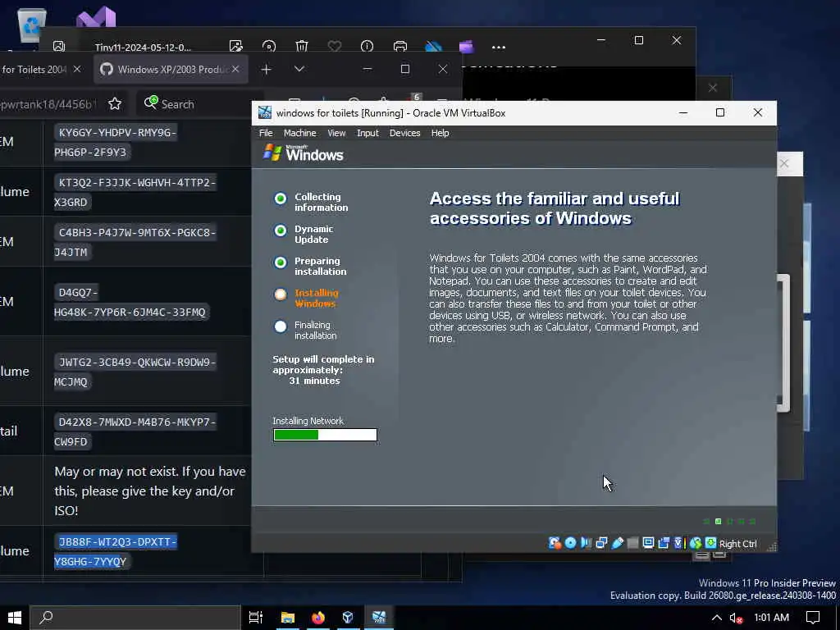Open the Help menu in VirtualBox

tap(440, 133)
